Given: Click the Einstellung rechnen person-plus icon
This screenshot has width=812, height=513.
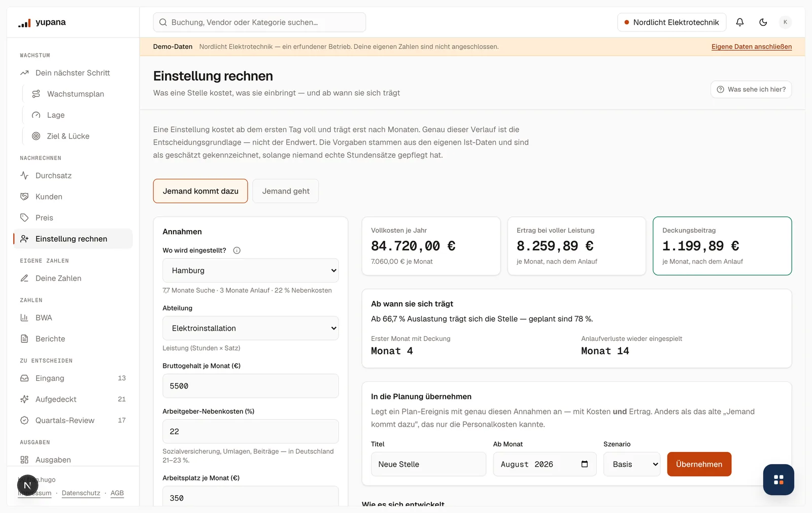Looking at the screenshot, I should tap(24, 239).
